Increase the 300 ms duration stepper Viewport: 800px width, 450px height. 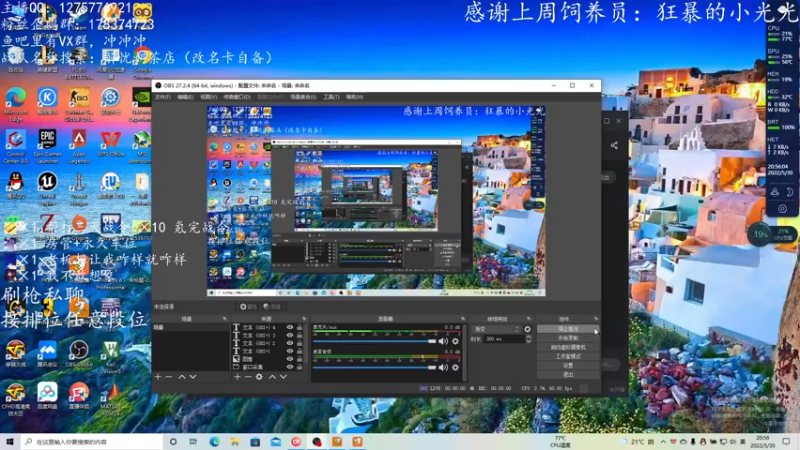coord(529,337)
